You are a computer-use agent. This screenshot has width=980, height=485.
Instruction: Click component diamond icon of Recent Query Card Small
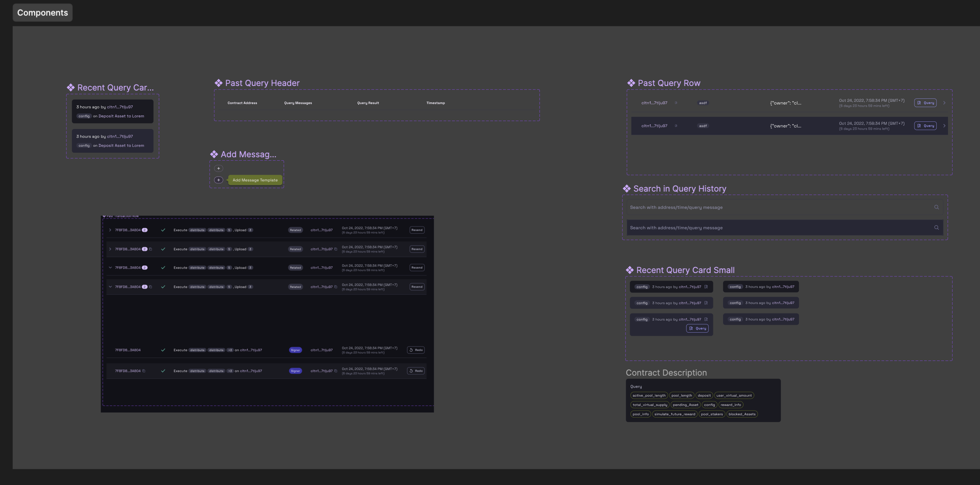coord(630,270)
